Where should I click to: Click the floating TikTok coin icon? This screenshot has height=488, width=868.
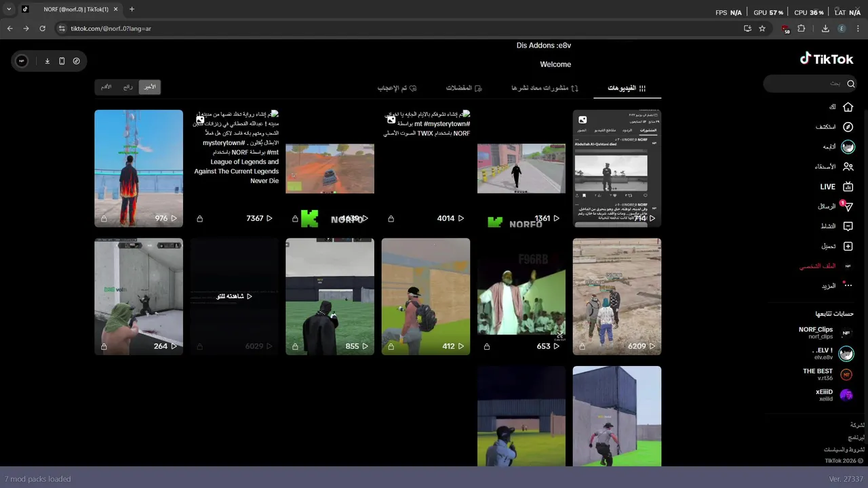76,61
